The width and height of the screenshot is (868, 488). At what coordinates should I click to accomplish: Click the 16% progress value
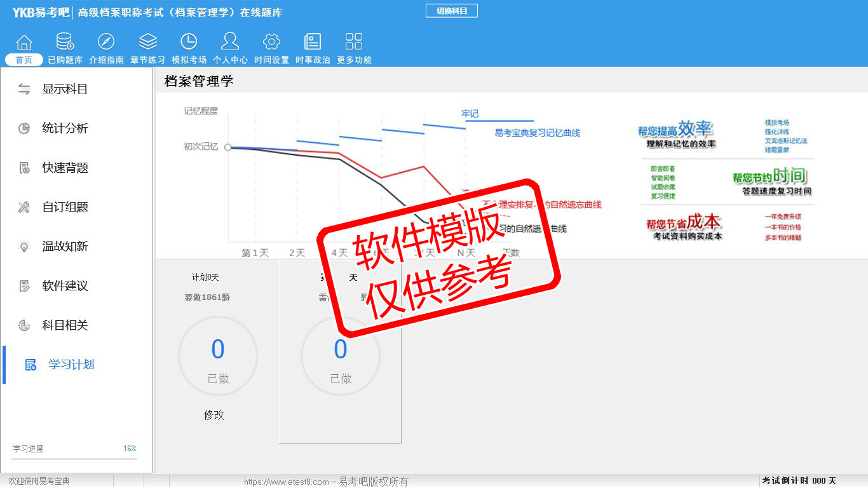coord(130,449)
